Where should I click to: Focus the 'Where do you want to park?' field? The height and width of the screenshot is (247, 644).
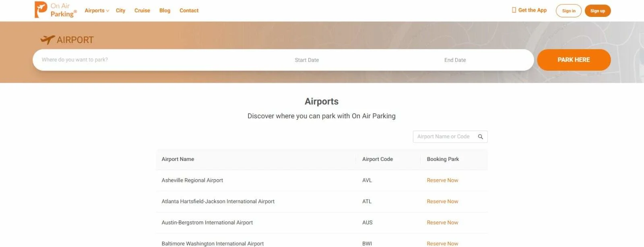pos(161,60)
